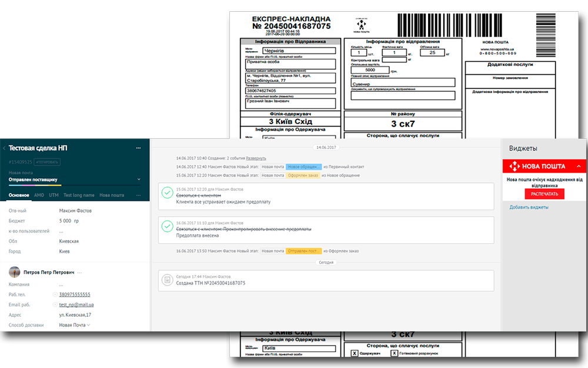This screenshot has width=588, height=368.
Task: Click the vertical barcode at the waybill's right edge
Action: click(546, 35)
